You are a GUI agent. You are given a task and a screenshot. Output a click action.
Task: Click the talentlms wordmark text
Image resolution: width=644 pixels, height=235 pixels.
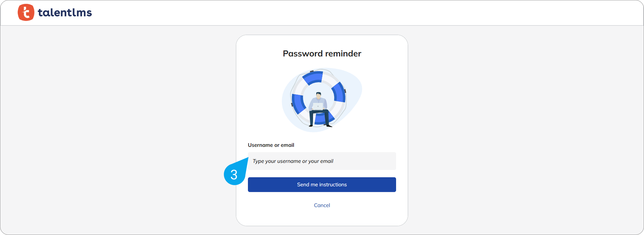pos(65,13)
